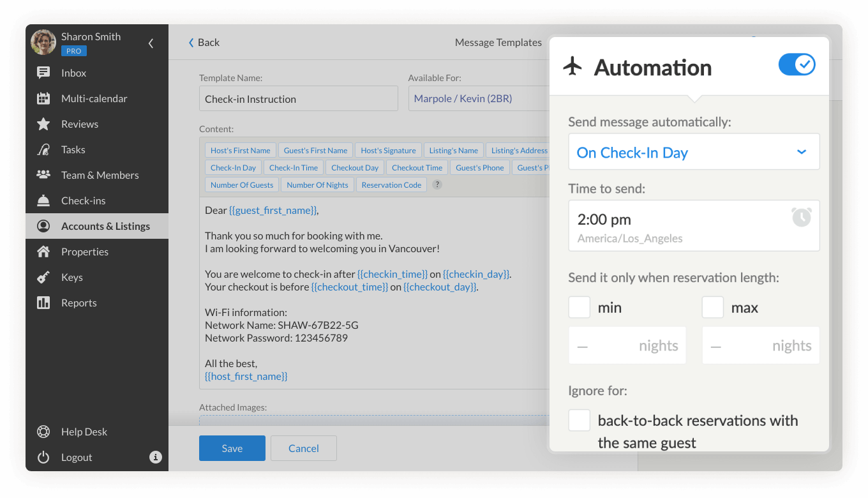868x498 pixels.
Task: Open the Available For listing dropdown
Action: pyautogui.click(x=479, y=99)
